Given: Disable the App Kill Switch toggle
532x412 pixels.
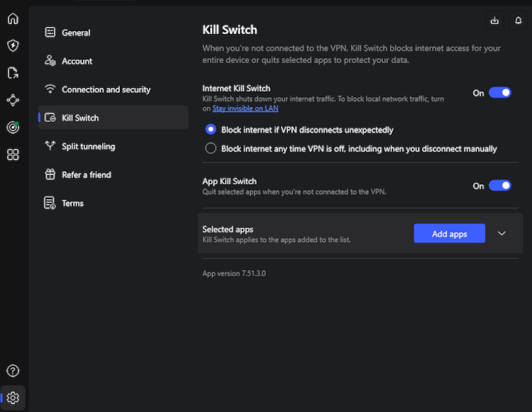Looking at the screenshot, I should click(500, 186).
